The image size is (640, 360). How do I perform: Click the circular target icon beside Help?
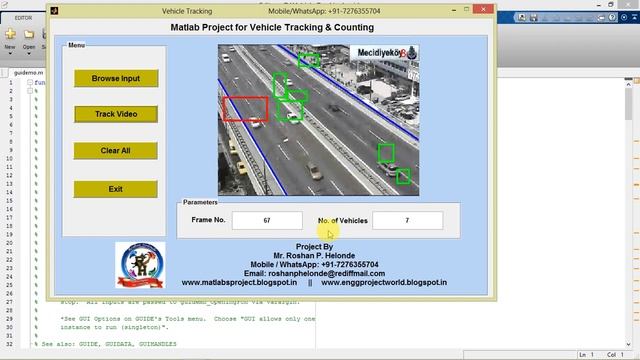pos(624,17)
